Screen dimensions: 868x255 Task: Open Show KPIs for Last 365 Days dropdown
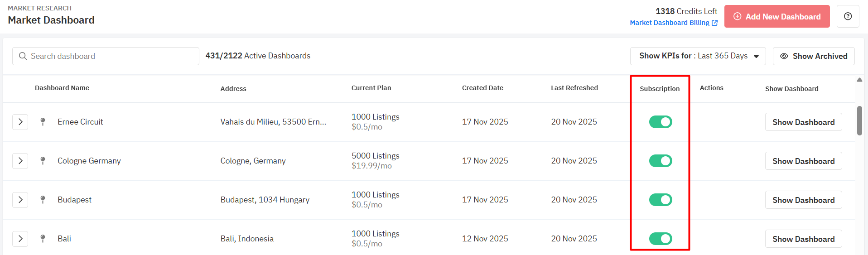tap(698, 56)
